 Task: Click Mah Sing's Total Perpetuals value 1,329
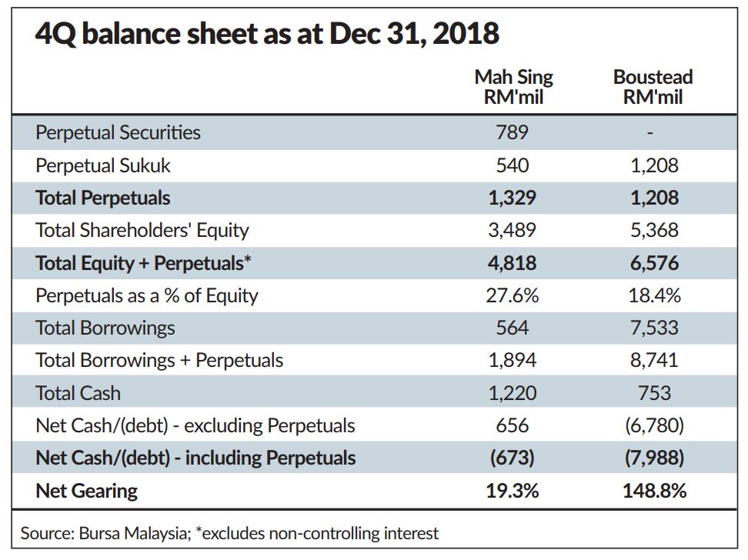coord(513,198)
